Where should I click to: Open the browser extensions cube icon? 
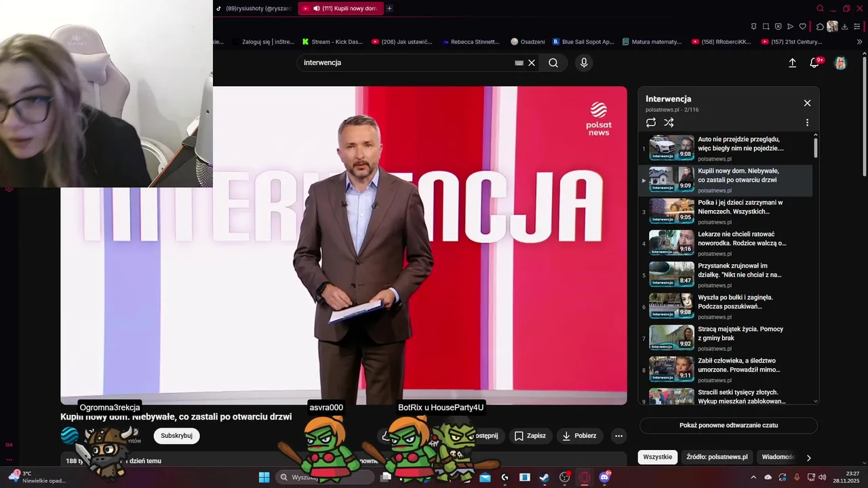click(820, 26)
